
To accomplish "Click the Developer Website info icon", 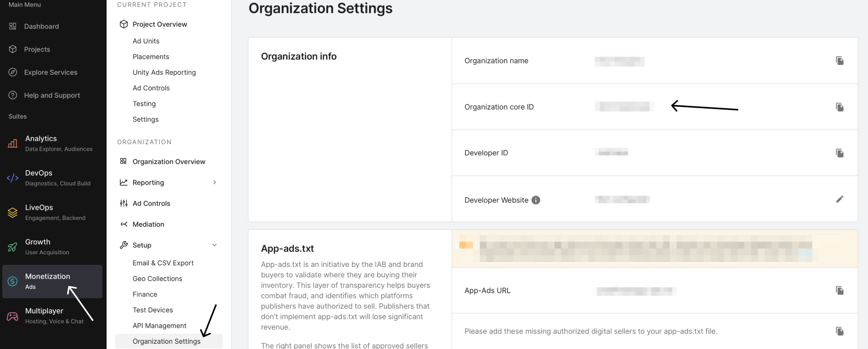I will [x=536, y=200].
